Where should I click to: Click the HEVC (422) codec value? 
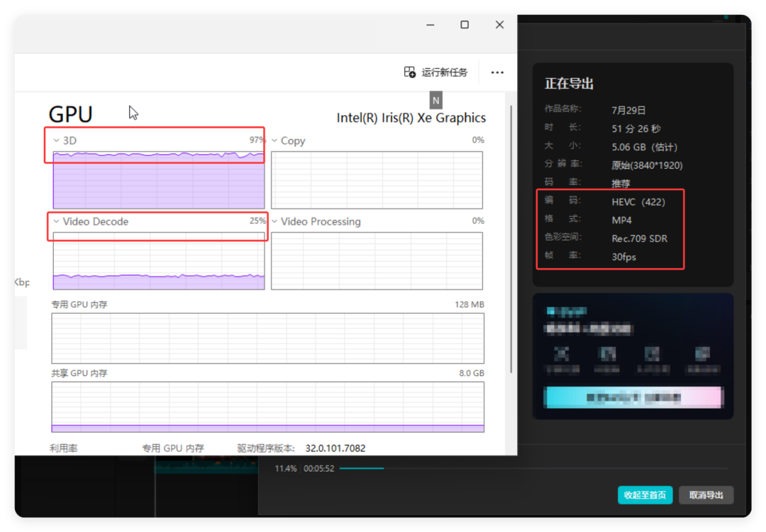pyautogui.click(x=638, y=201)
